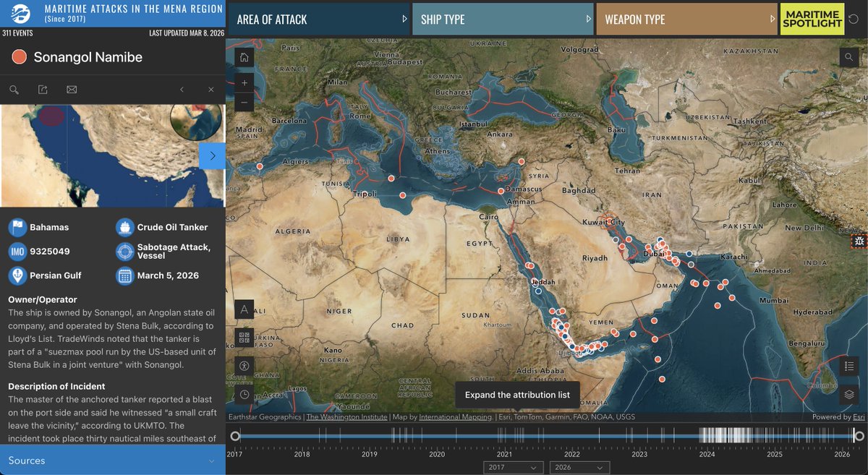Click IMO number '9325049'

pos(50,252)
